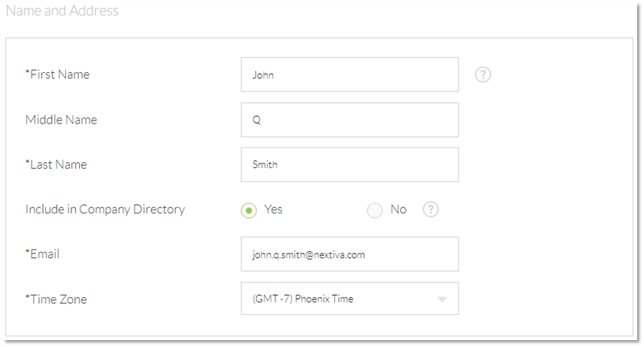Focus the First Name field containing John
The height and width of the screenshot is (347, 644).
(x=350, y=74)
